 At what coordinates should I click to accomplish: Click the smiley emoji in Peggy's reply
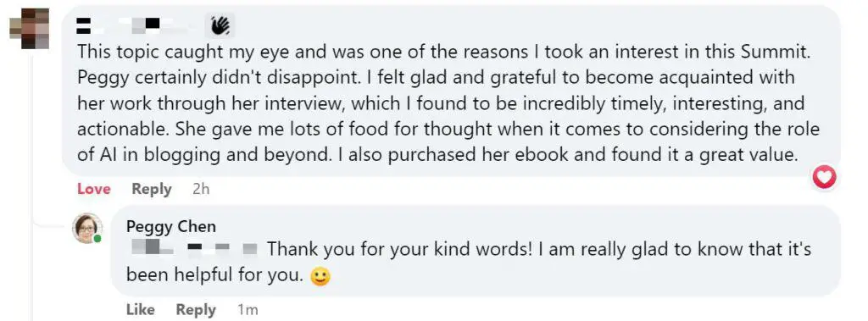pyautogui.click(x=320, y=275)
